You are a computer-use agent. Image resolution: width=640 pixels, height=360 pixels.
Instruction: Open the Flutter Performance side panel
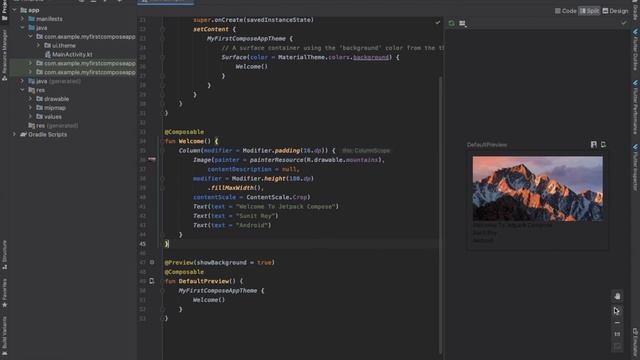point(636,107)
